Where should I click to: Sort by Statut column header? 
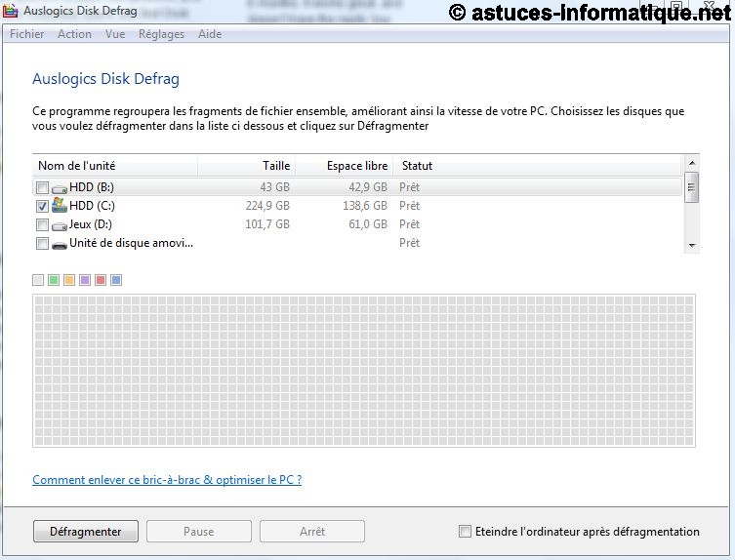[538, 166]
